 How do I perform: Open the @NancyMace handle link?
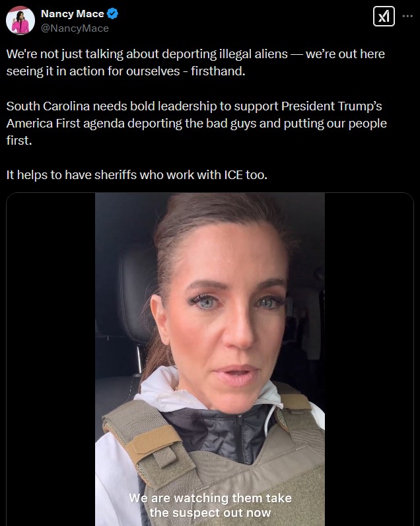(x=75, y=28)
